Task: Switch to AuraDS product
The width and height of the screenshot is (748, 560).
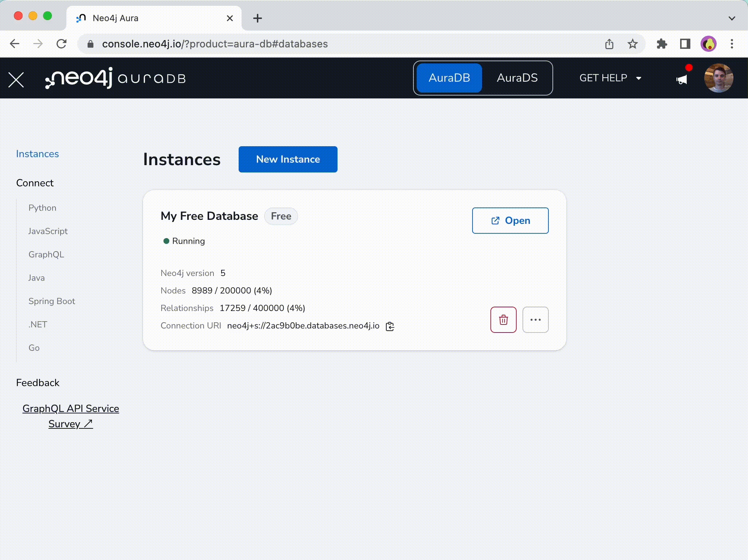Action: tap(517, 78)
